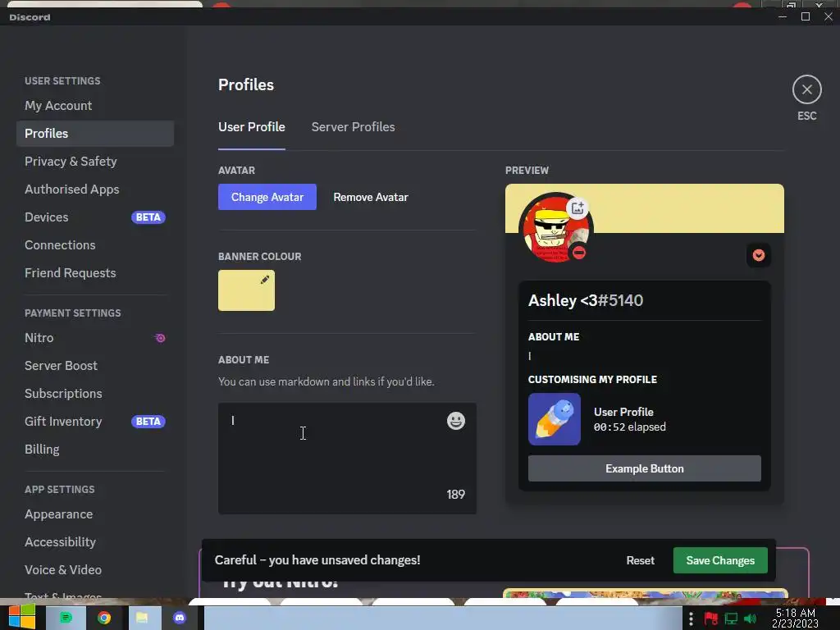The width and height of the screenshot is (840, 630).
Task: Select the User Profile tab
Action: coord(251,127)
